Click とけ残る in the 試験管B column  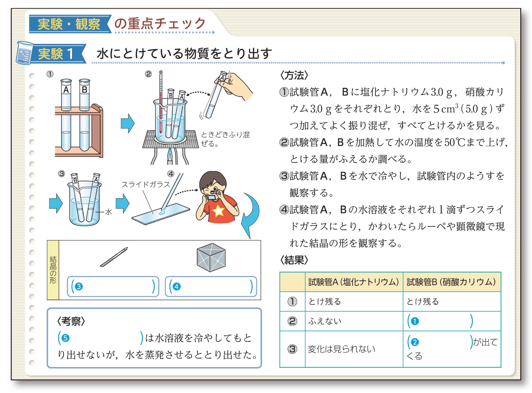click(x=422, y=302)
